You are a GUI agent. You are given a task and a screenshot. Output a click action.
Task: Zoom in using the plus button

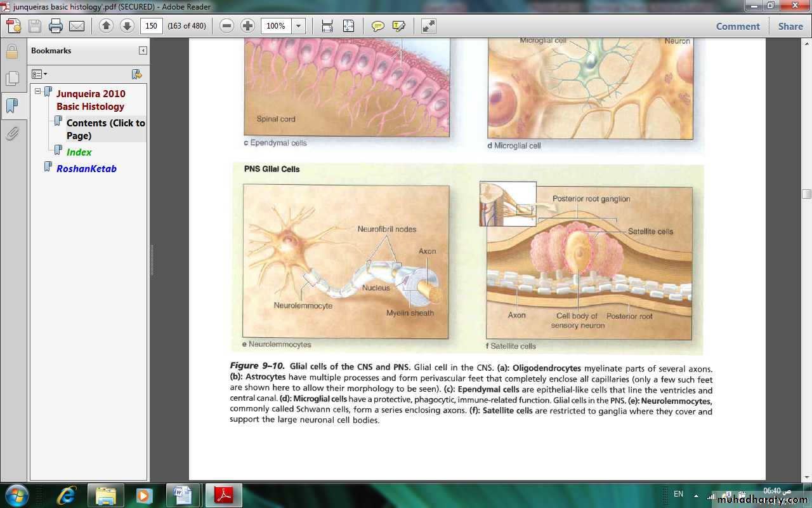click(247, 26)
